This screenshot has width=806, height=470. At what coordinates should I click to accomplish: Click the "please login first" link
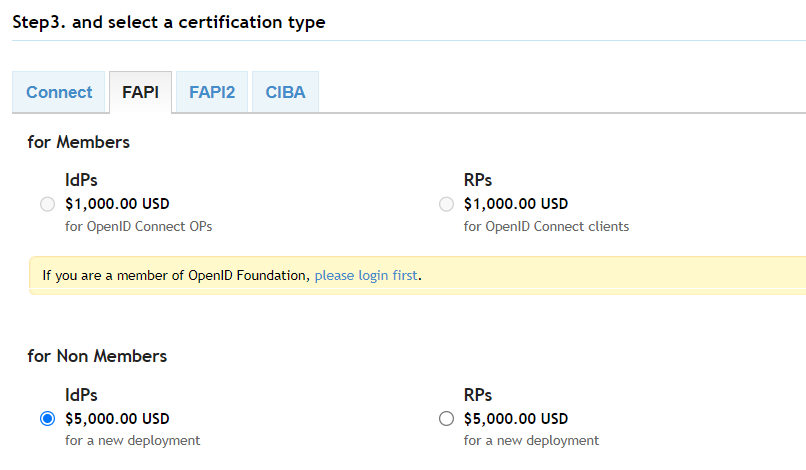[x=366, y=275]
